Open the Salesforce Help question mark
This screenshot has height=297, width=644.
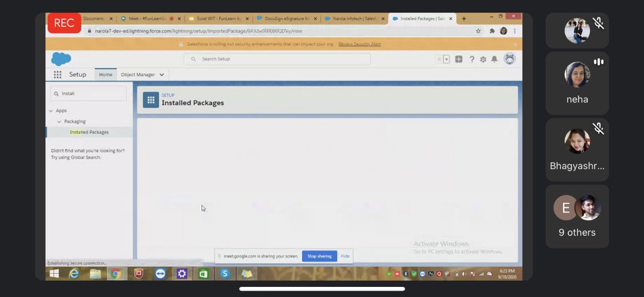pos(472,59)
